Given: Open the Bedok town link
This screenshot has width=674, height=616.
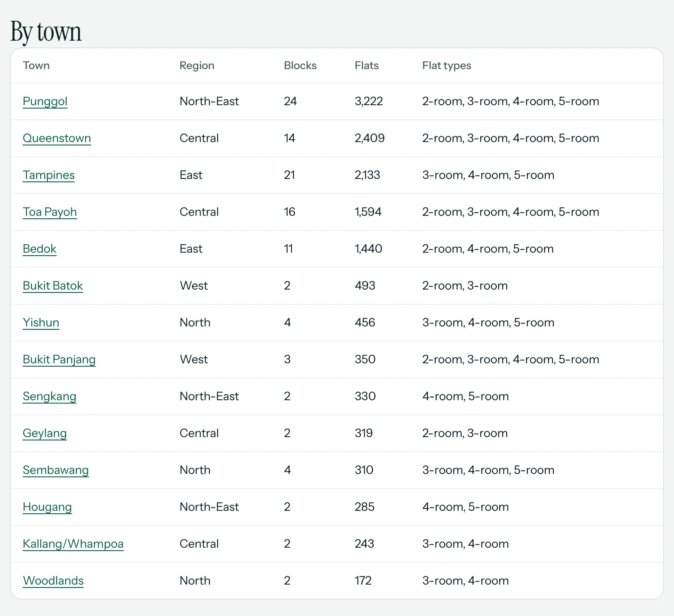Looking at the screenshot, I should tap(39, 249).
